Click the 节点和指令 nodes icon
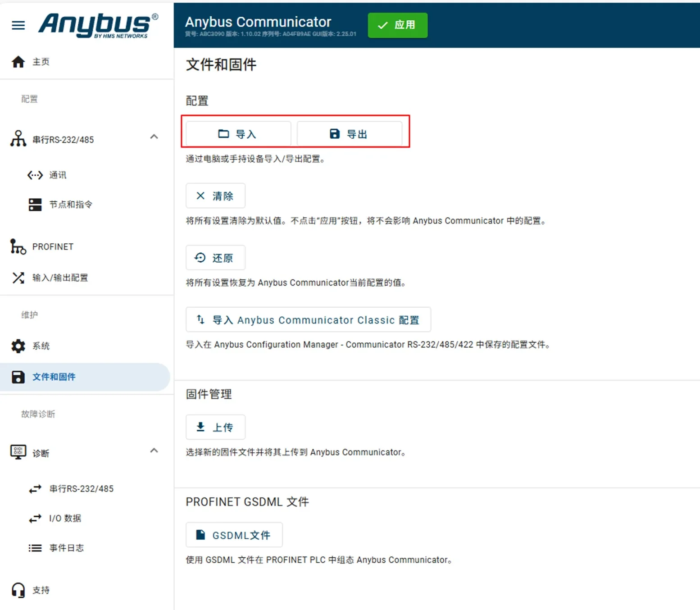Screen dimensions: 700x610 coord(35,204)
